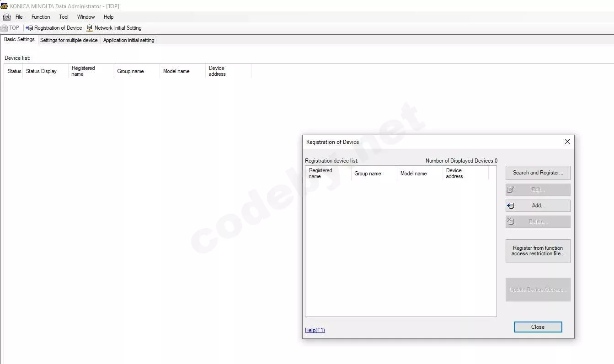Click Registered name header in Registration dialog
The height and width of the screenshot is (364, 614).
[328, 174]
